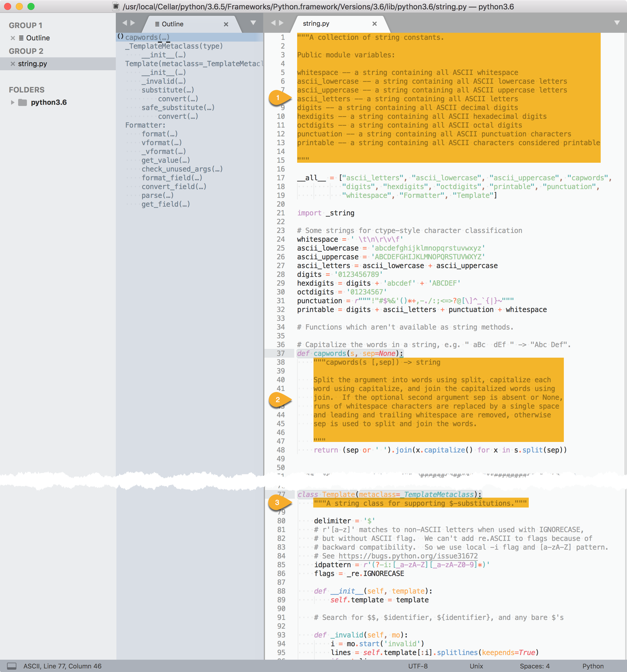
Task: Click line number 37 in gutter
Action: [280, 353]
